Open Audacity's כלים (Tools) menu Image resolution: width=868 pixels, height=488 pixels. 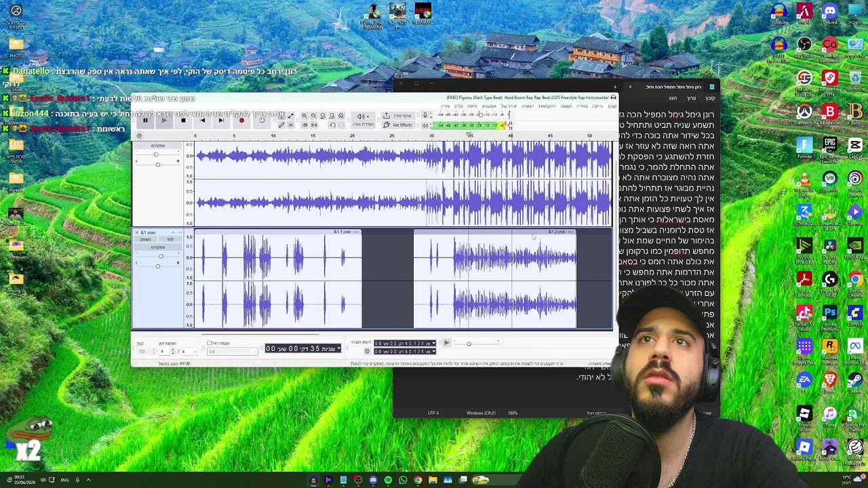(x=458, y=106)
